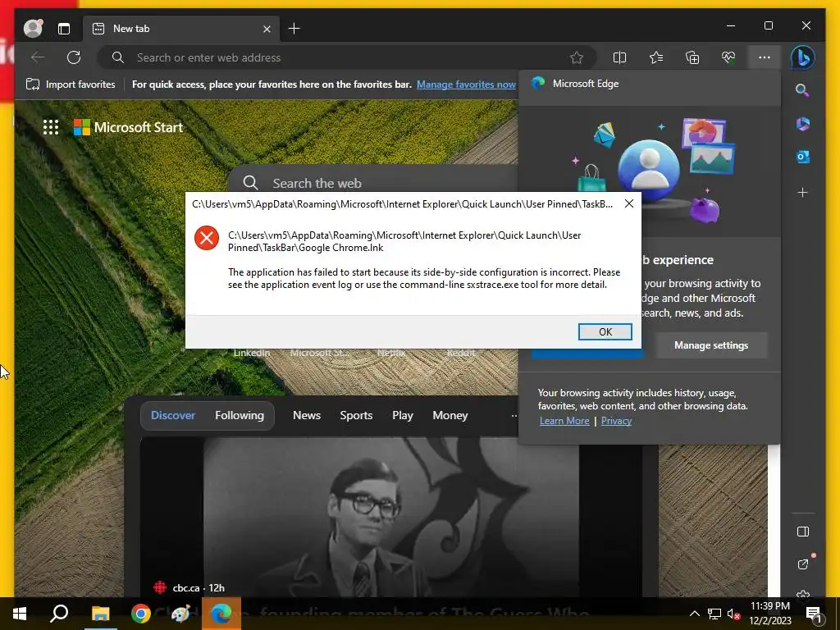Add page to favorites star icon
The height and width of the screenshot is (630, 840).
coord(577,57)
